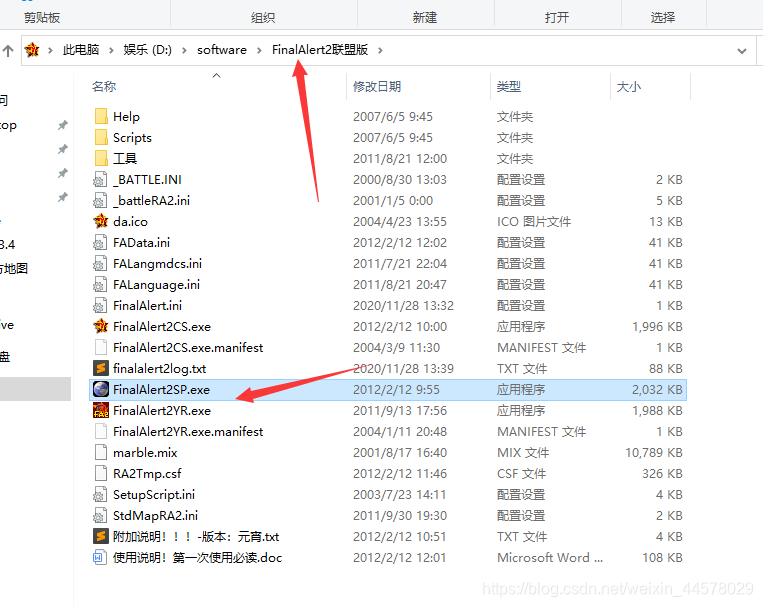The height and width of the screenshot is (607, 763).
Task: Click the StdMapRA2.ini file icon
Action: click(101, 515)
